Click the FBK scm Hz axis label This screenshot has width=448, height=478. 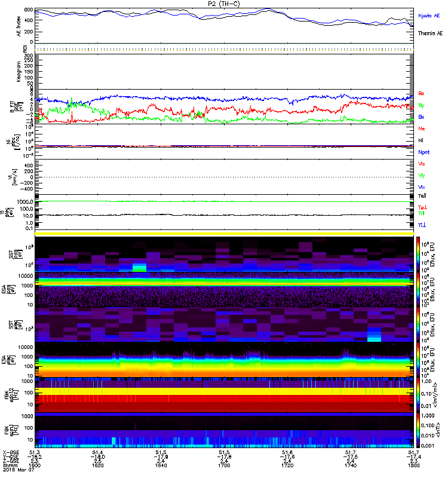point(10,430)
